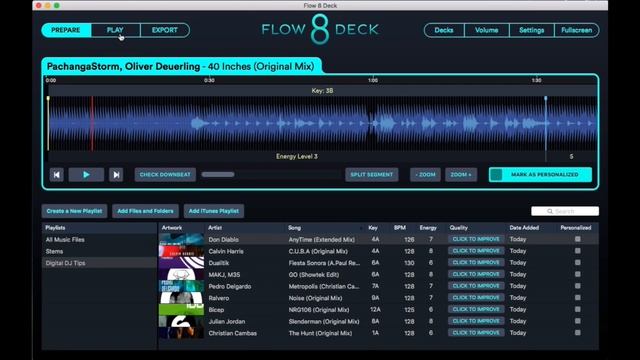Click to improve quality of NRG106
The image size is (640, 360).
[476, 309]
